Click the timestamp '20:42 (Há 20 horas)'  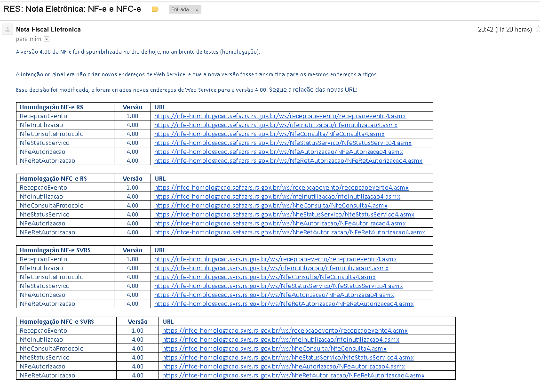(x=505, y=30)
